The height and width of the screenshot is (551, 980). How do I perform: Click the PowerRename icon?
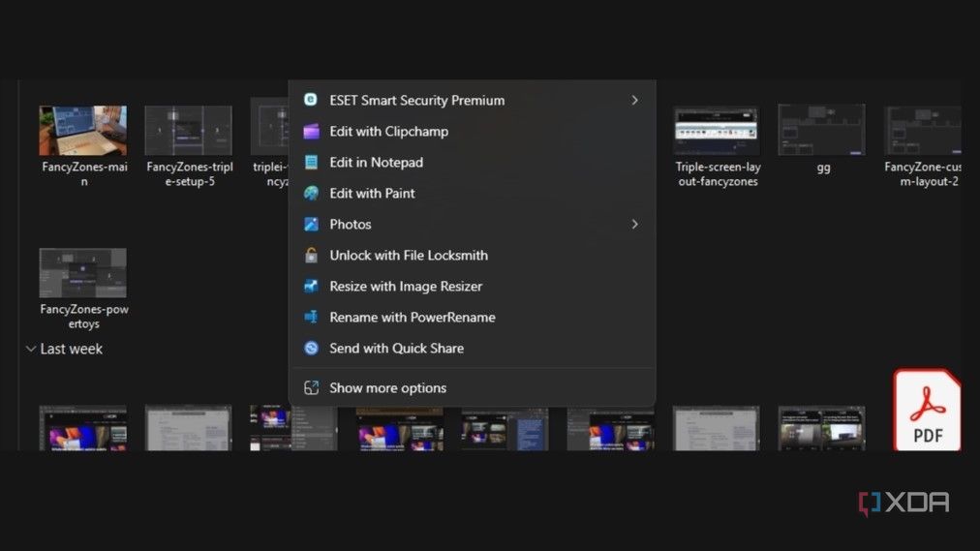click(x=311, y=318)
